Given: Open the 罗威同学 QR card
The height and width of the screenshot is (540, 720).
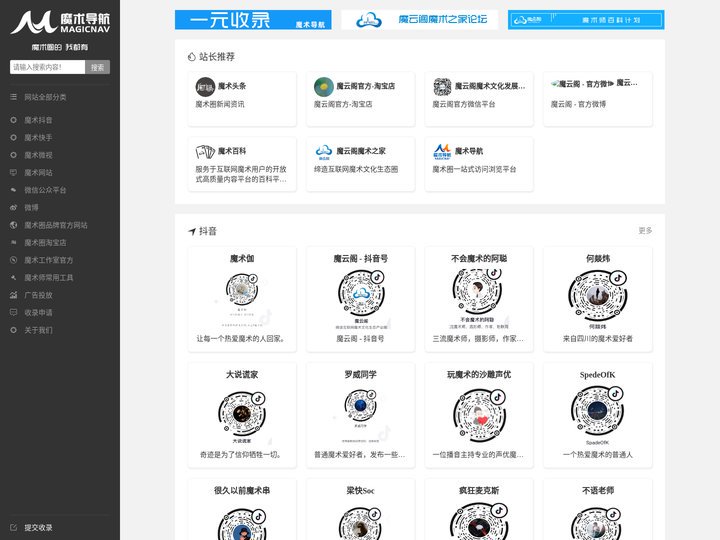Looking at the screenshot, I should (360, 416).
